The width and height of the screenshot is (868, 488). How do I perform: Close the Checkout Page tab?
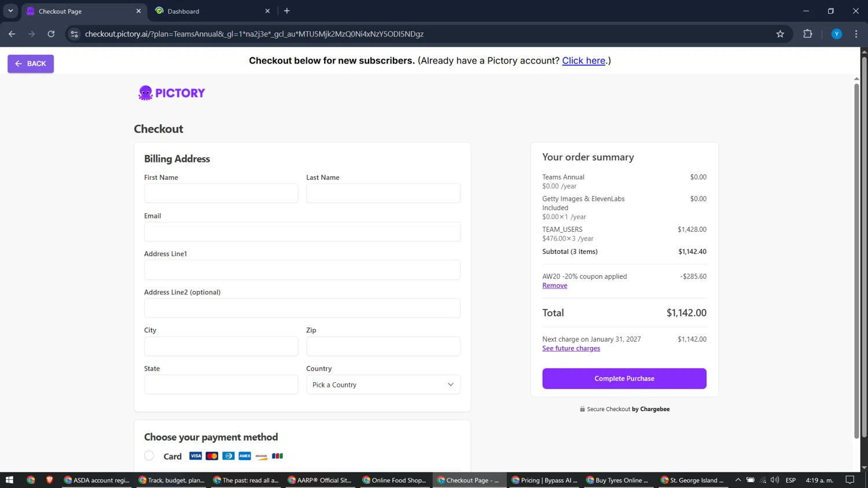pyautogui.click(x=138, y=11)
